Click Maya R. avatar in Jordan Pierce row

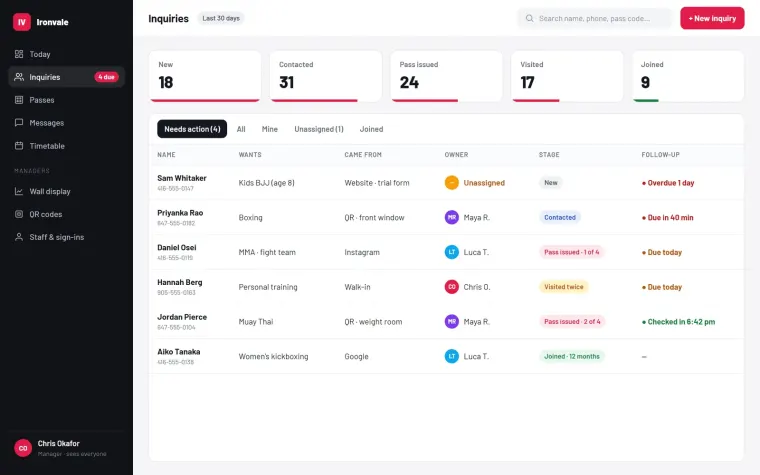(451, 321)
